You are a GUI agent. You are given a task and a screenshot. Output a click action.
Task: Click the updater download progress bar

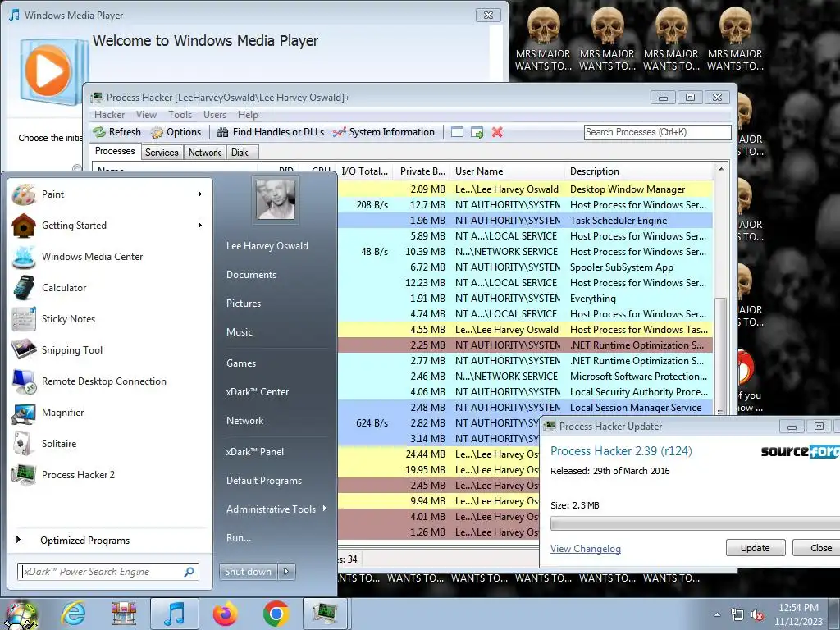[x=695, y=524]
